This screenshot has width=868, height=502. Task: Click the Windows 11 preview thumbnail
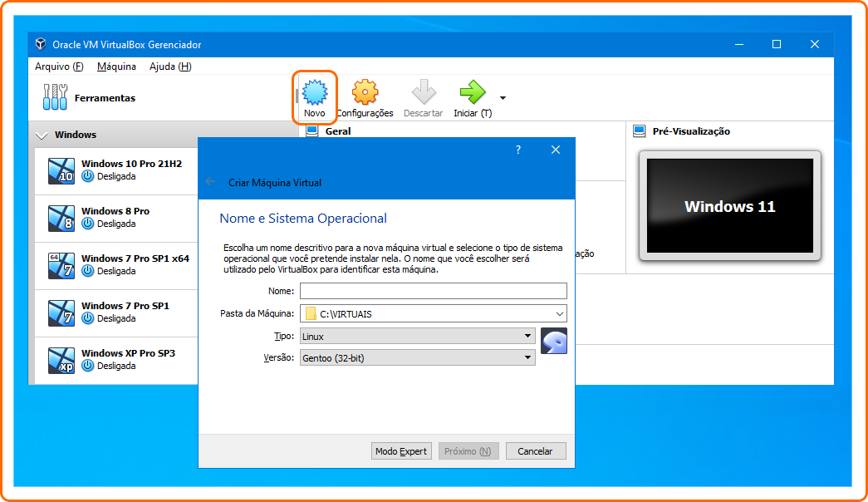click(729, 205)
